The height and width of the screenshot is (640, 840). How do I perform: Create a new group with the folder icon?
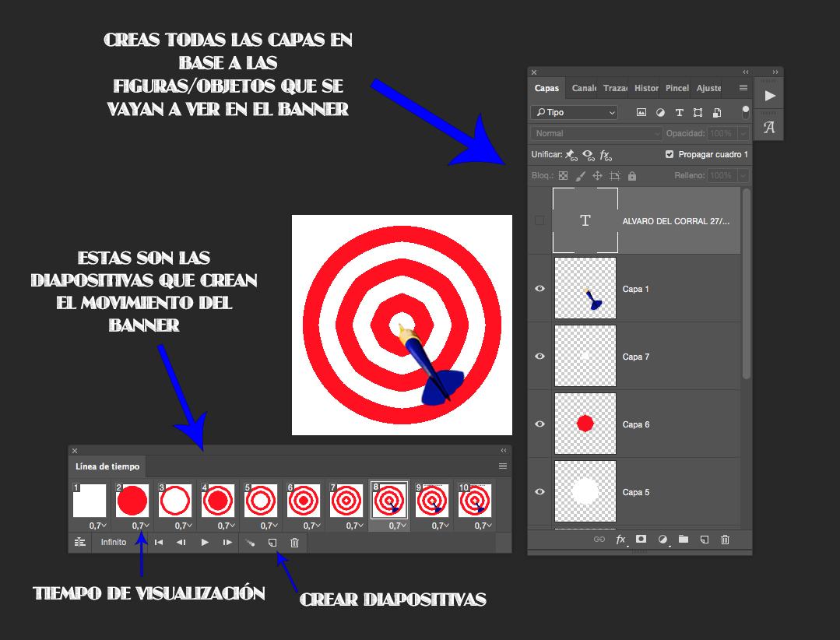(x=684, y=539)
